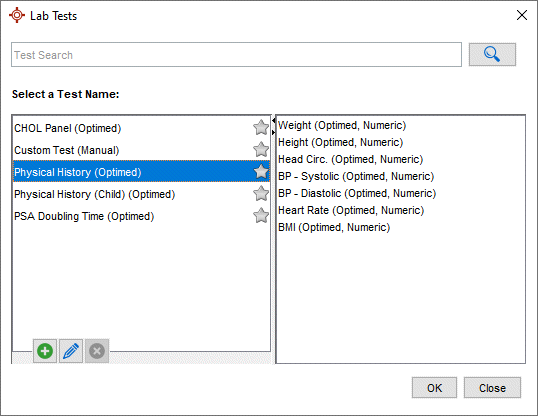Image resolution: width=538 pixels, height=416 pixels.
Task: Click the Close button
Action: pos(492,388)
